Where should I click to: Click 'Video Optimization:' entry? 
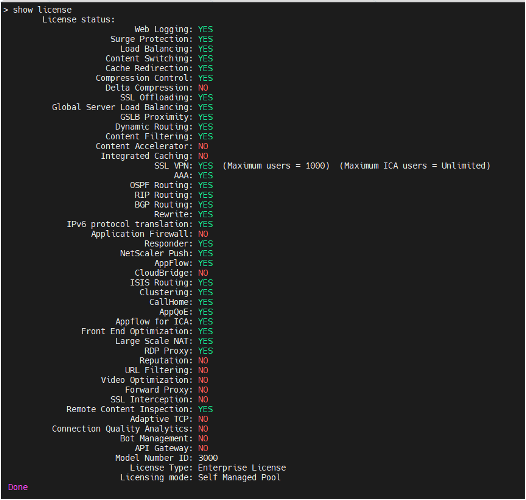(x=147, y=380)
